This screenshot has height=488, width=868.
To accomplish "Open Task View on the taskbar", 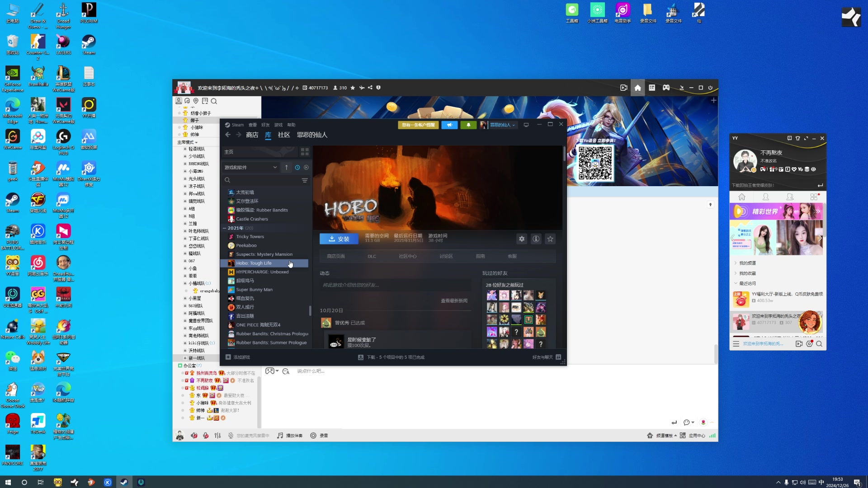I will pyautogui.click(x=41, y=482).
